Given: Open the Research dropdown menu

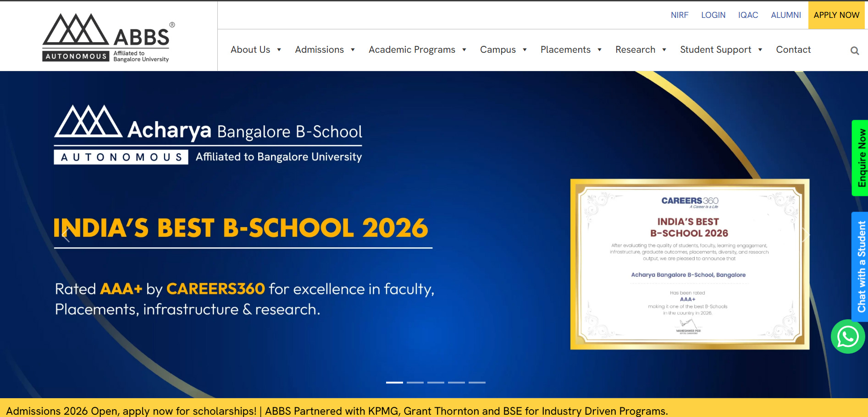Looking at the screenshot, I should [640, 50].
